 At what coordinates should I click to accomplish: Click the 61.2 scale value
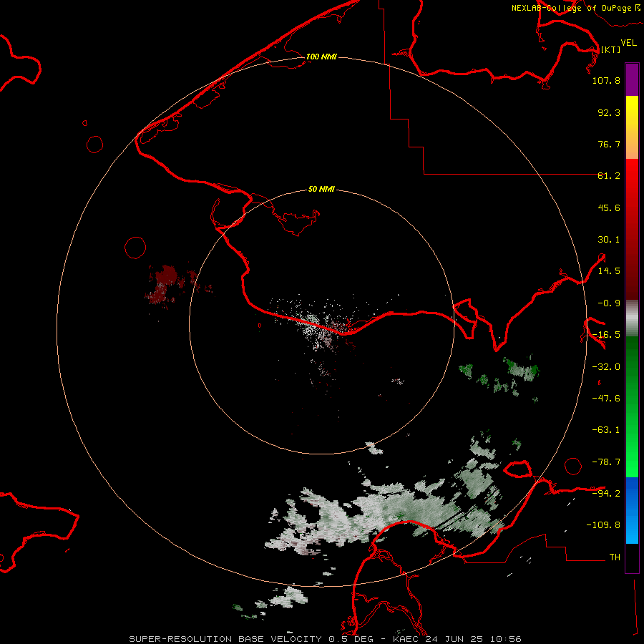point(609,176)
